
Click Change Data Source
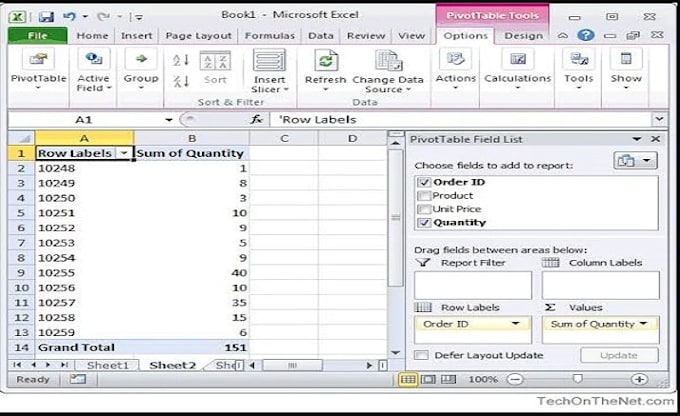coord(388,72)
